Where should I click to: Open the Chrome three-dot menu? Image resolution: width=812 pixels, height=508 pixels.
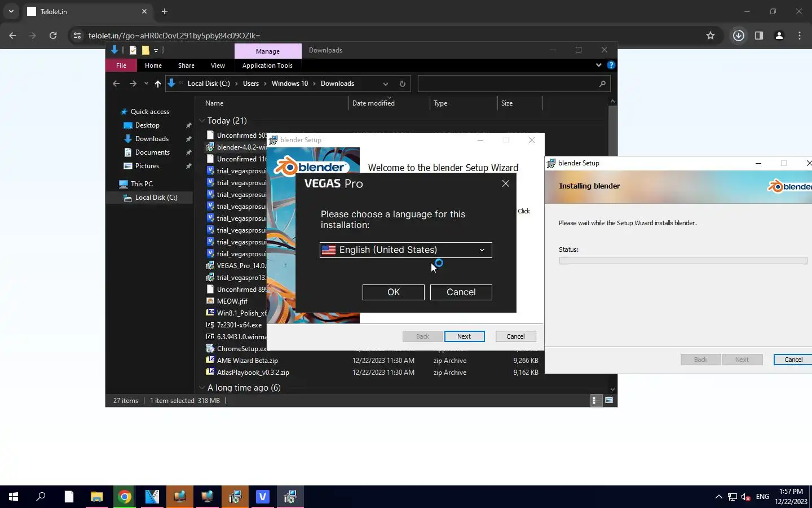[800, 36]
